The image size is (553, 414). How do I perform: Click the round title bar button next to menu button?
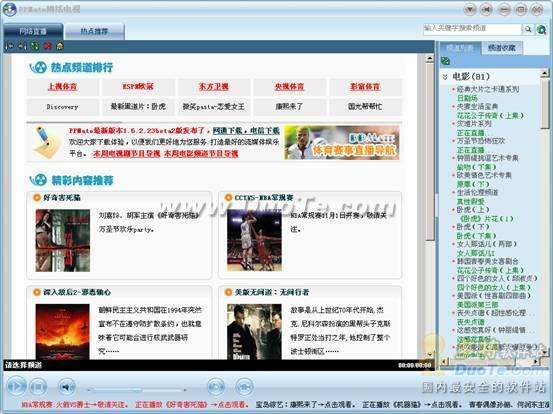(x=486, y=10)
